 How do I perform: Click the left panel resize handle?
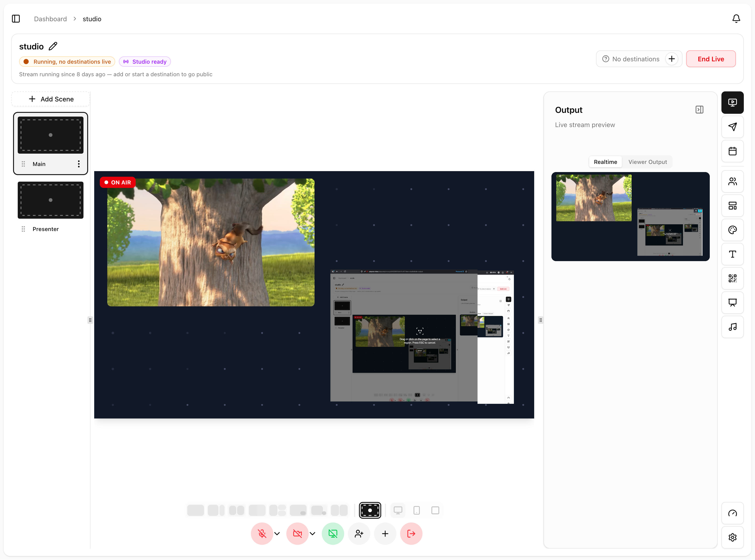coord(90,320)
